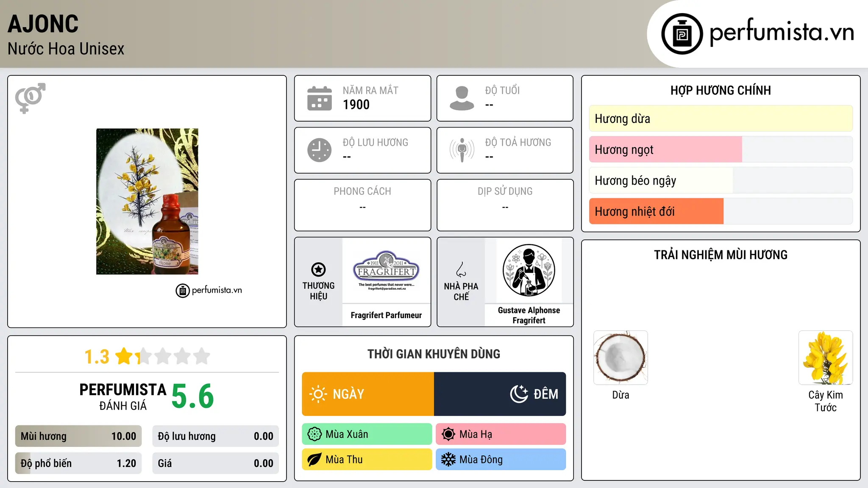Screen dimensions: 868x488
Task: Select the Đêm nighttime segment
Action: pos(500,394)
